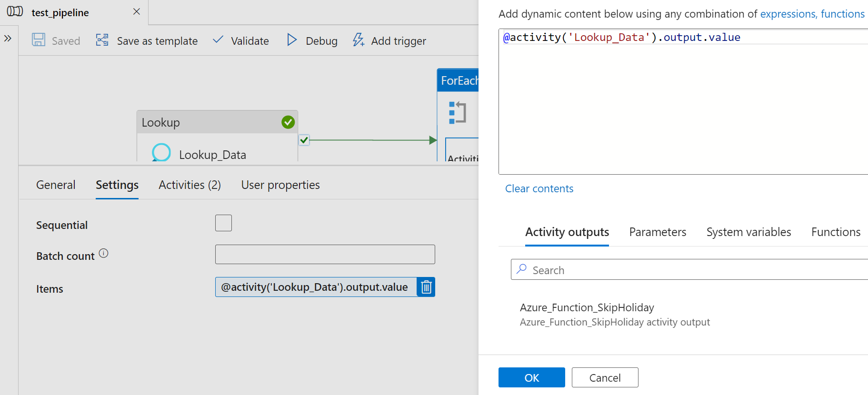The width and height of the screenshot is (868, 395).
Task: Click the Validate checkmark icon
Action: point(218,39)
